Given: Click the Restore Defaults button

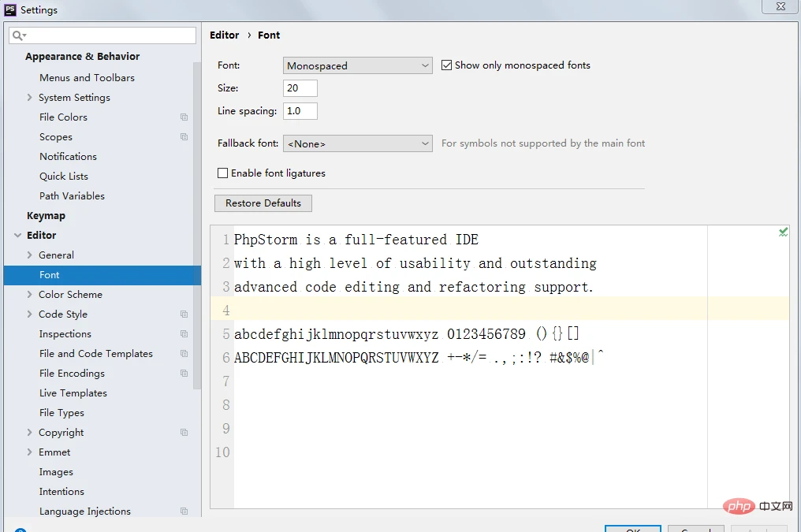Looking at the screenshot, I should click(263, 203).
